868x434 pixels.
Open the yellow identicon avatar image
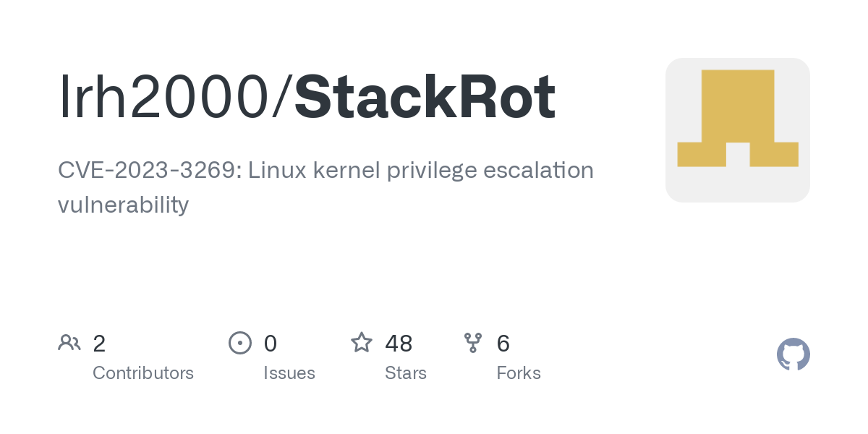(x=738, y=130)
